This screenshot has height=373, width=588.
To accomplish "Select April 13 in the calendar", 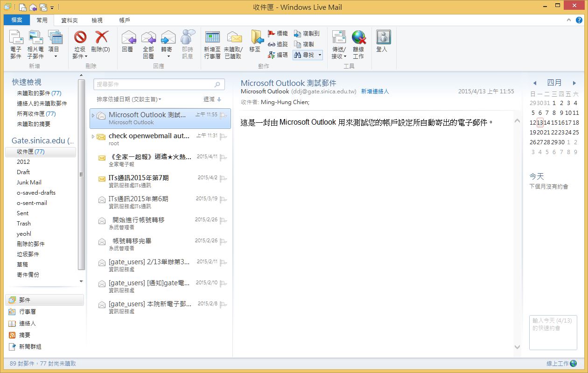I will 540,122.
